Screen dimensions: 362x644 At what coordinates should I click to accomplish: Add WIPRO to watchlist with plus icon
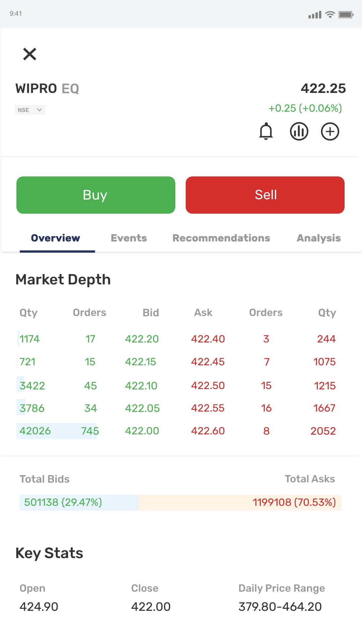pyautogui.click(x=330, y=131)
